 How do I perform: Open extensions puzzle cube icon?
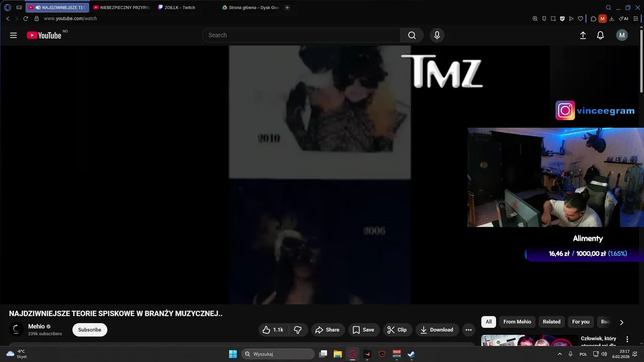coord(593,19)
